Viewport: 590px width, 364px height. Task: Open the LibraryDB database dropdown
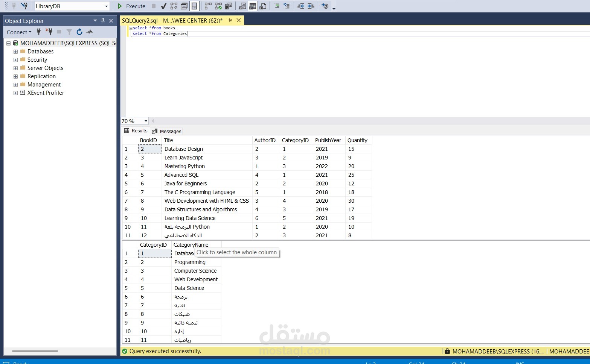107,6
